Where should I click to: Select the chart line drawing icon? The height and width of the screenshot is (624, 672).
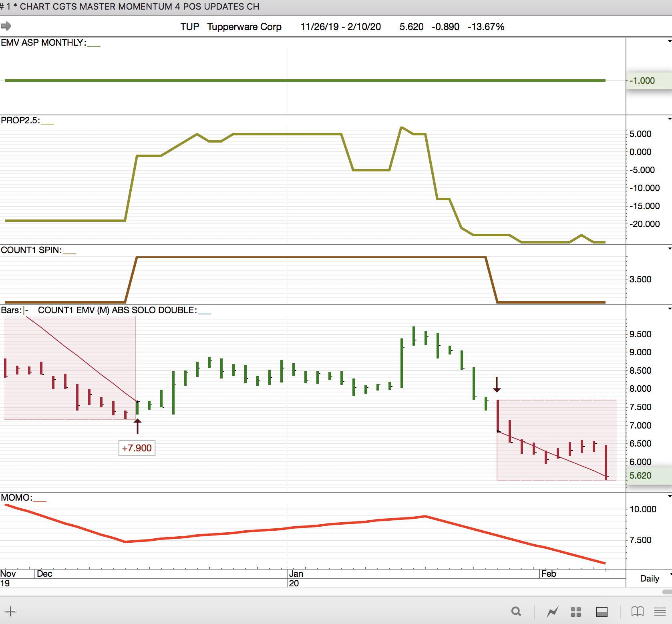tap(553, 612)
